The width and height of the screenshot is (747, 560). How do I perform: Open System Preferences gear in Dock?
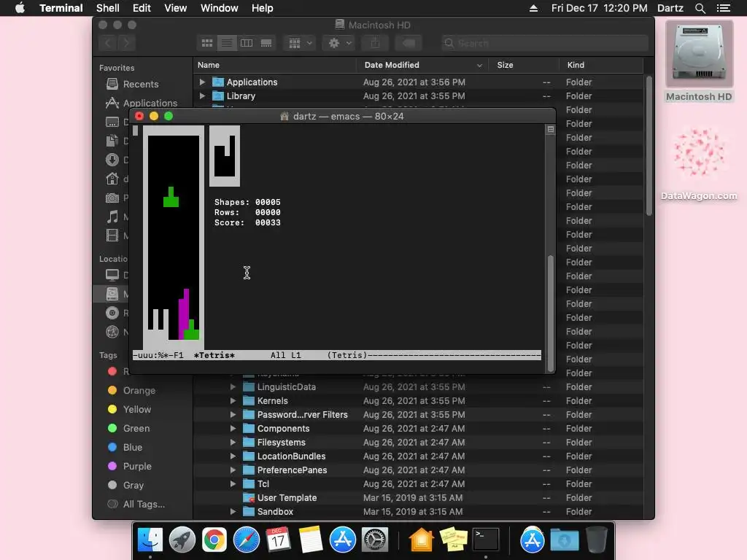375,540
